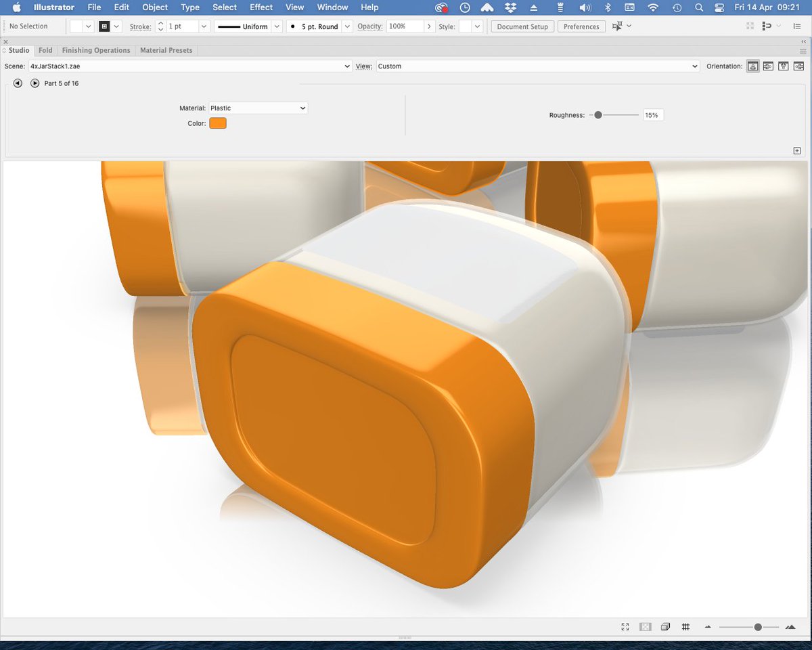Select the fit-to-view icon in bottom toolbar

point(625,626)
